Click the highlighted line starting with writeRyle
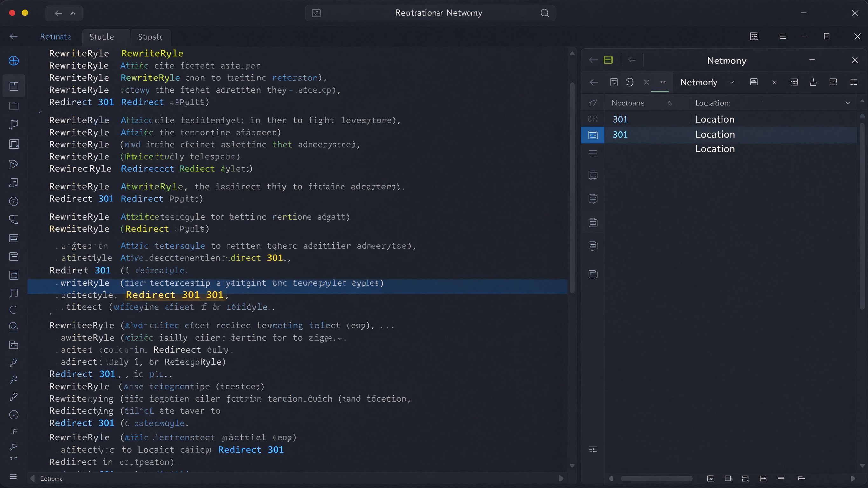The height and width of the screenshot is (488, 868). pos(298,286)
